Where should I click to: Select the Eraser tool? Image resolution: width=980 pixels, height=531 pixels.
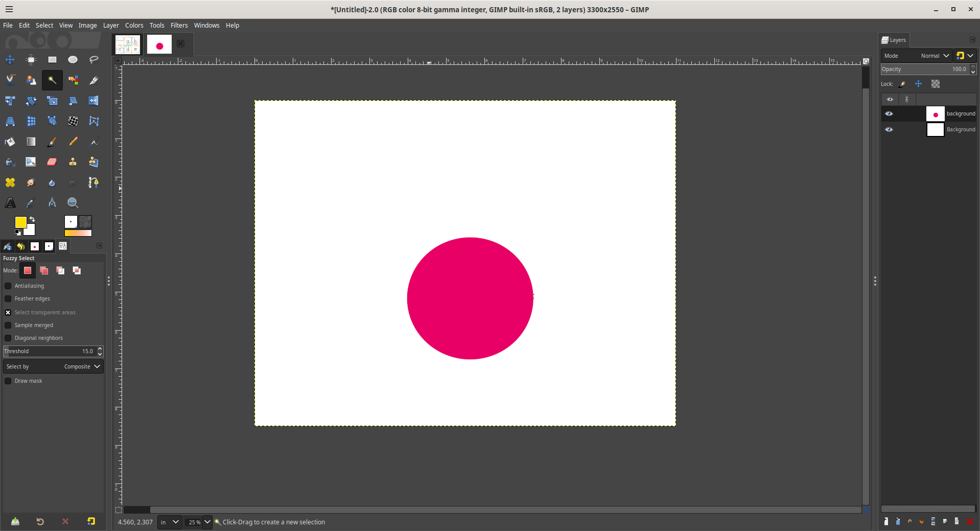pos(52,162)
